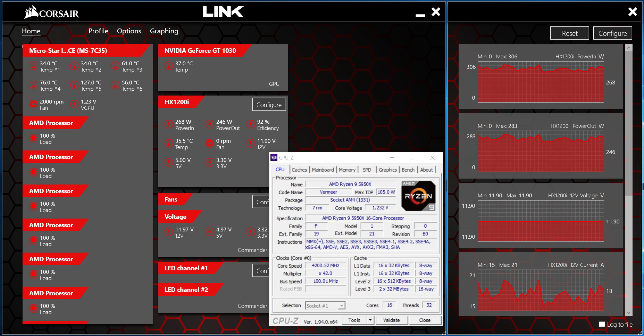Open the Memory tab in CPU-Z

click(347, 170)
